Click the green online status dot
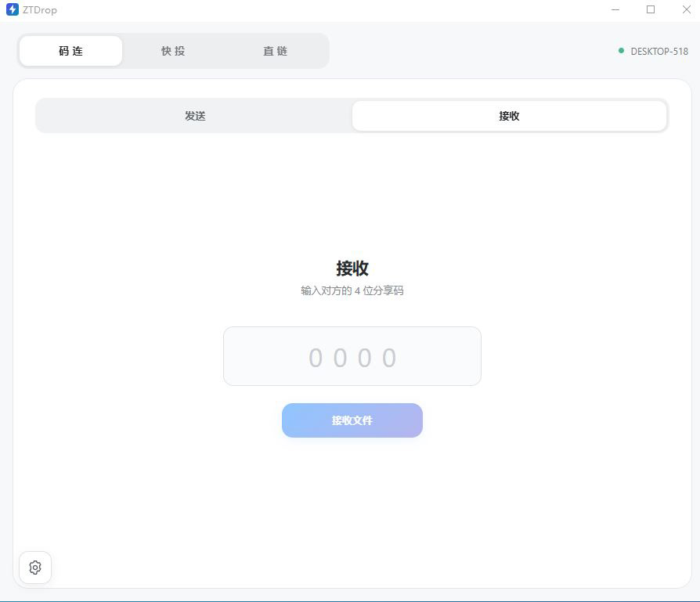This screenshot has width=700, height=602. [x=621, y=51]
